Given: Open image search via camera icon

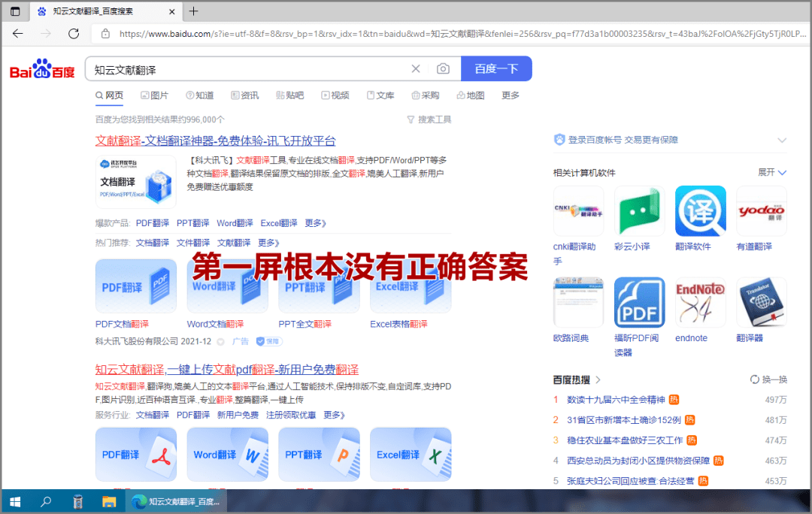Looking at the screenshot, I should (x=443, y=69).
